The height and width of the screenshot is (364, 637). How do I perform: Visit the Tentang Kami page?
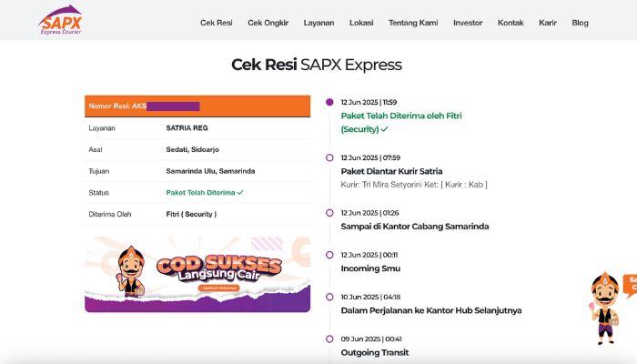(413, 23)
